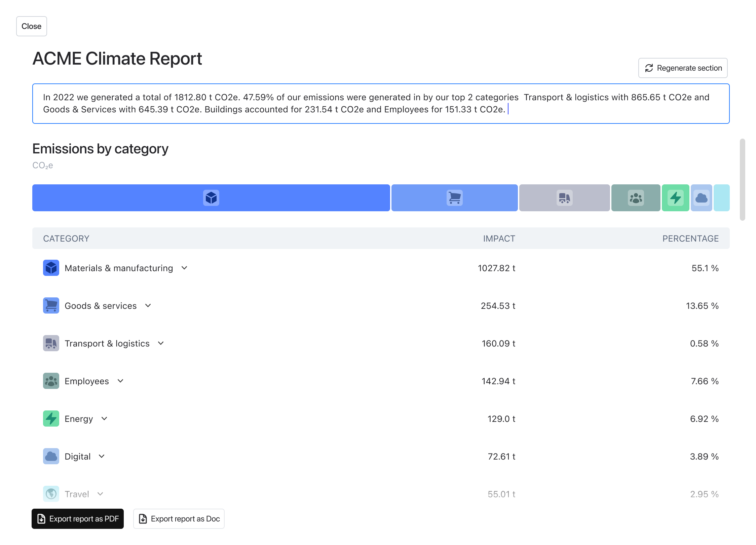Click the cube icon in the emissions bar
Viewport: 756px width, 545px height.
(x=211, y=198)
